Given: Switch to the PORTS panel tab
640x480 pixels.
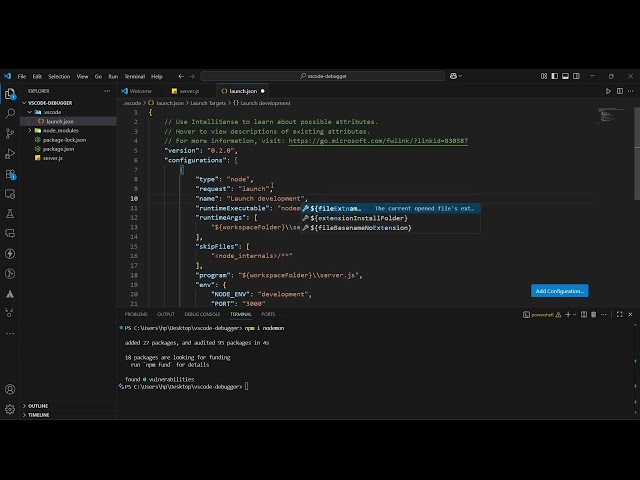Looking at the screenshot, I should [268, 314].
